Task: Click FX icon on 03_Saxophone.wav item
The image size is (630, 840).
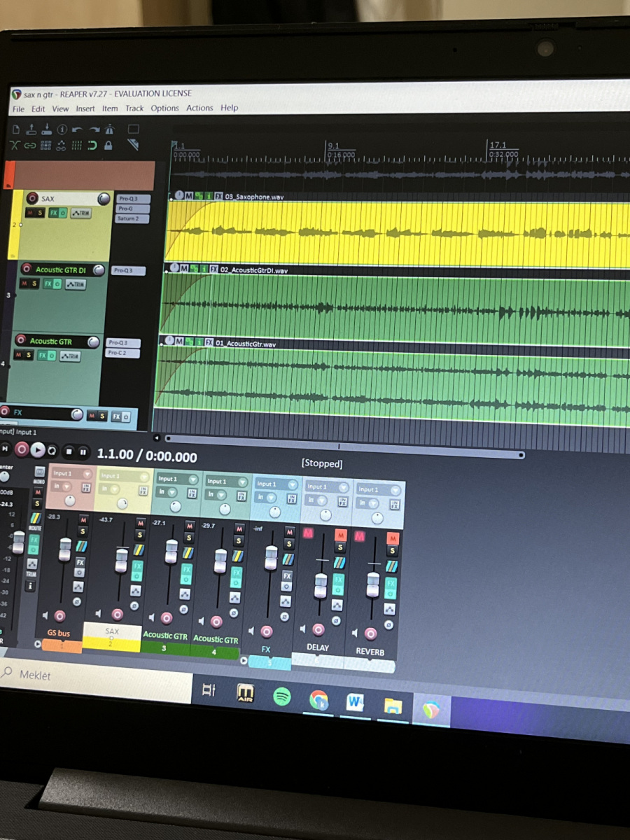Action: pyautogui.click(x=219, y=197)
